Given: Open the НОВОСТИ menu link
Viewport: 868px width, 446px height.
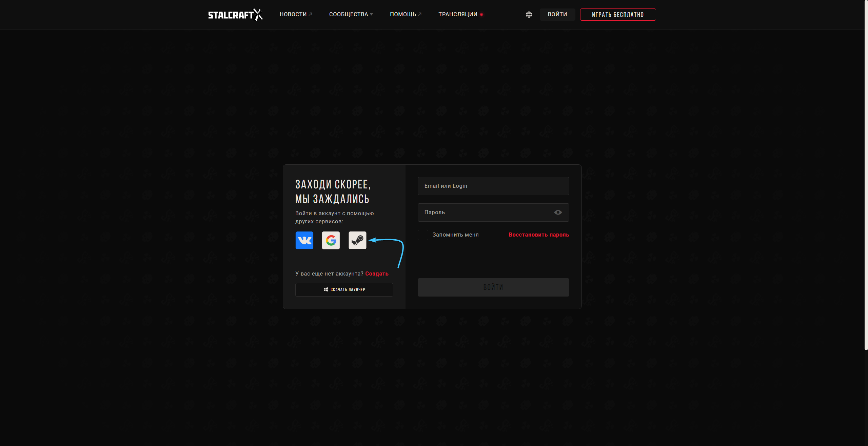Looking at the screenshot, I should (296, 14).
